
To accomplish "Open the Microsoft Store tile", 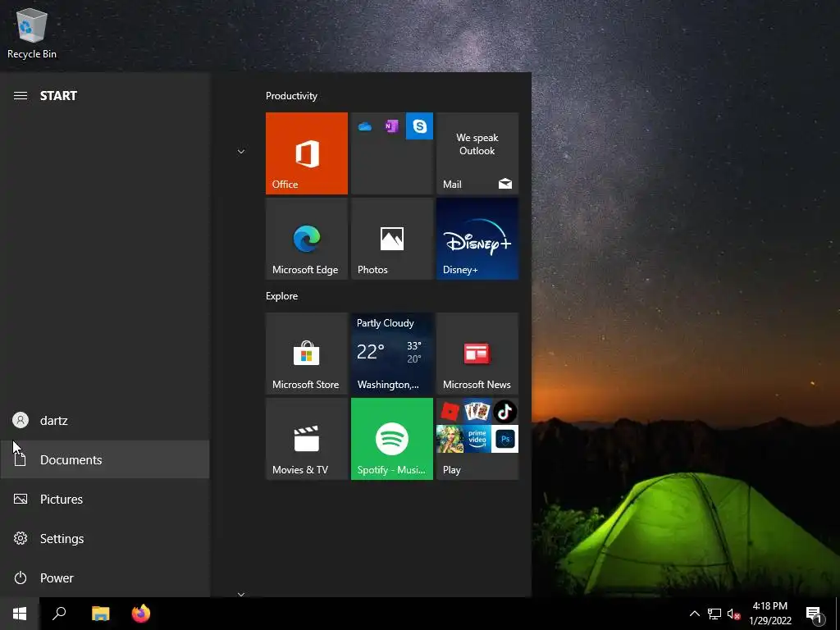I will coord(307,354).
